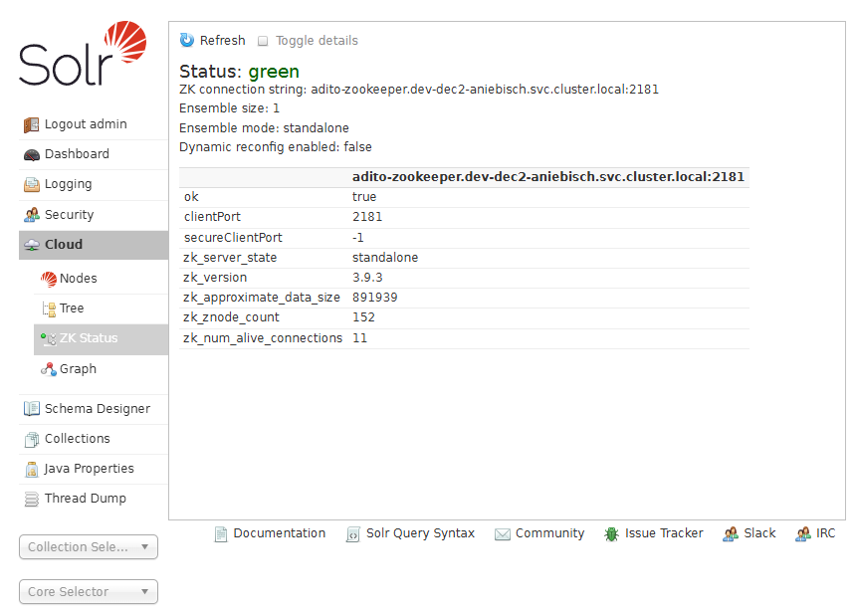Image resolution: width=858 pixels, height=616 pixels.
Task: Open the Security panel
Action: (69, 214)
